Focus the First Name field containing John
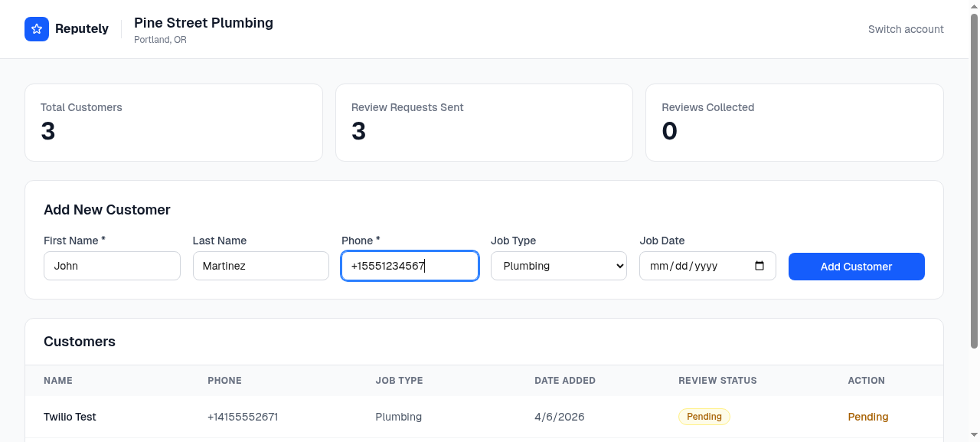980x442 pixels. click(x=112, y=266)
